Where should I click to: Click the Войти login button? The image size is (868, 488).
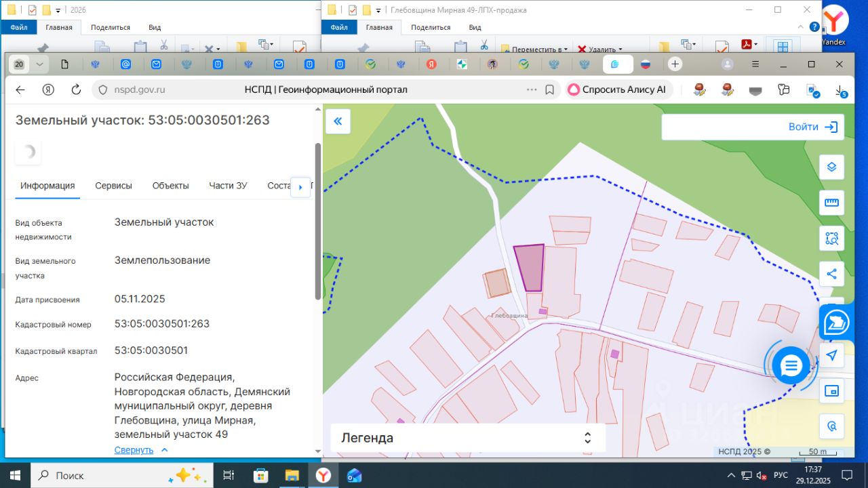tap(812, 127)
